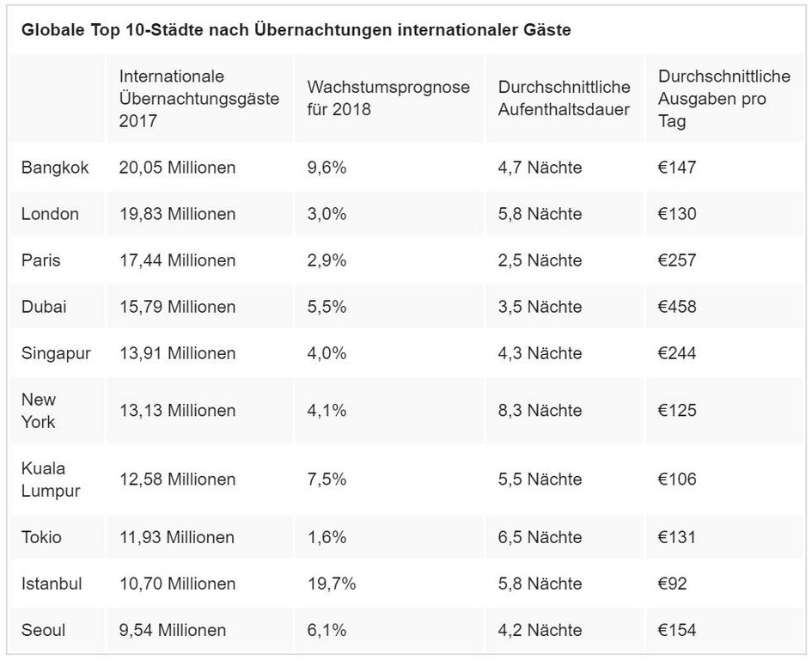Select New York's 8,3 Nächte cell
Image resolution: width=812 pixels, height=660 pixels.
(x=540, y=411)
